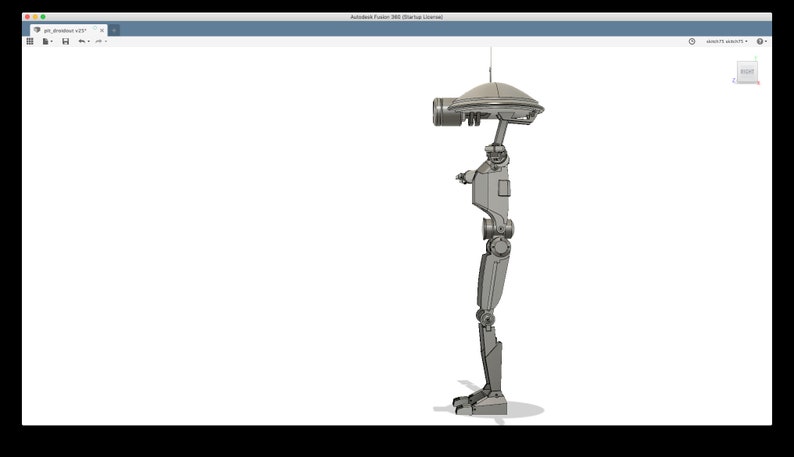Zoom the window with the green button

(43, 17)
